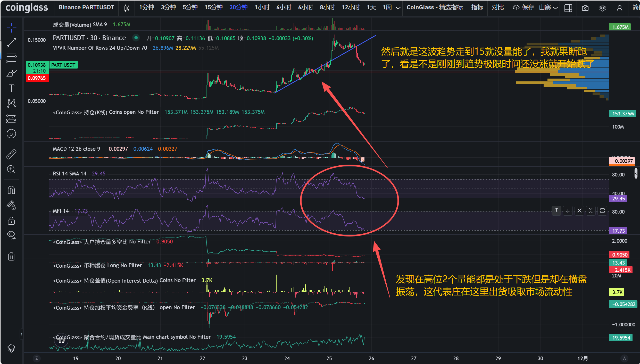
Task: Select the 15分钟 timeframe
Action: (213, 7)
